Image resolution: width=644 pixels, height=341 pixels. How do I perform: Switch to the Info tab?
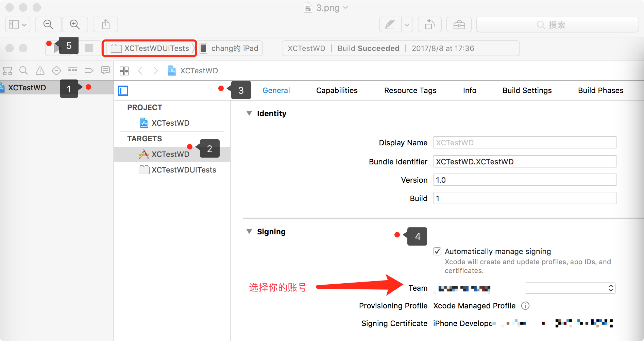pyautogui.click(x=470, y=90)
